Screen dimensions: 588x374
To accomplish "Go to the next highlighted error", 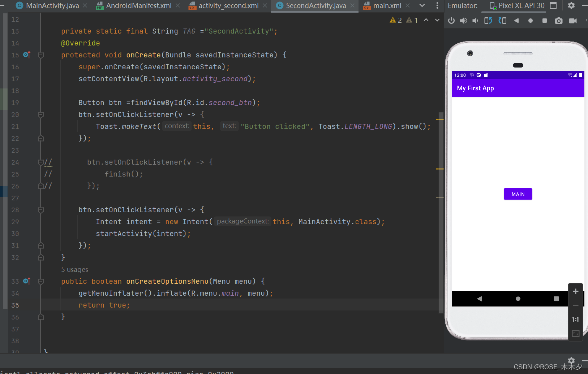I will point(437,20).
